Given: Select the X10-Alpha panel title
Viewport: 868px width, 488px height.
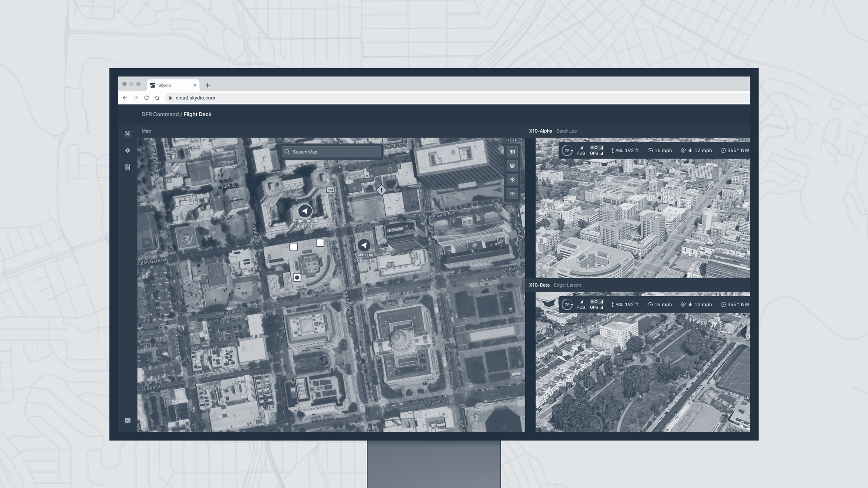Looking at the screenshot, I should 540,131.
